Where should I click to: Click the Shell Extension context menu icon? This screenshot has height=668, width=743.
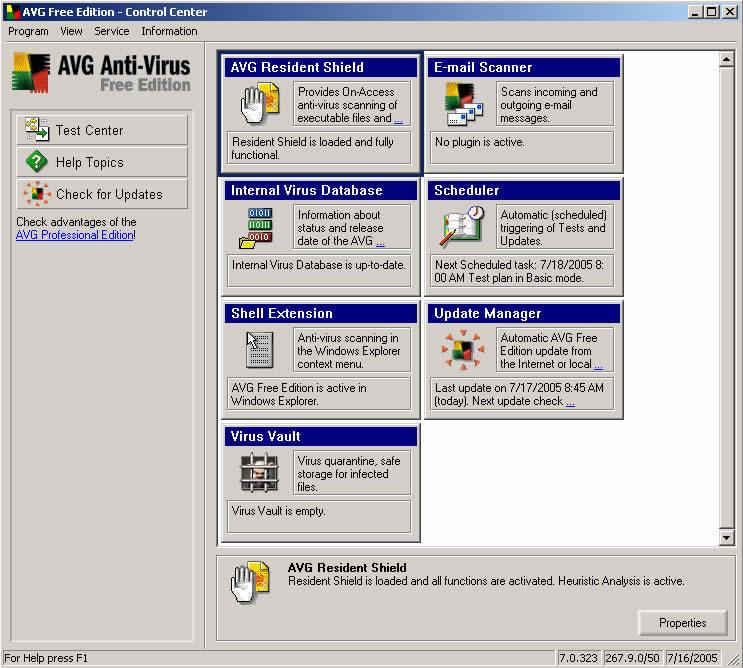click(260, 350)
